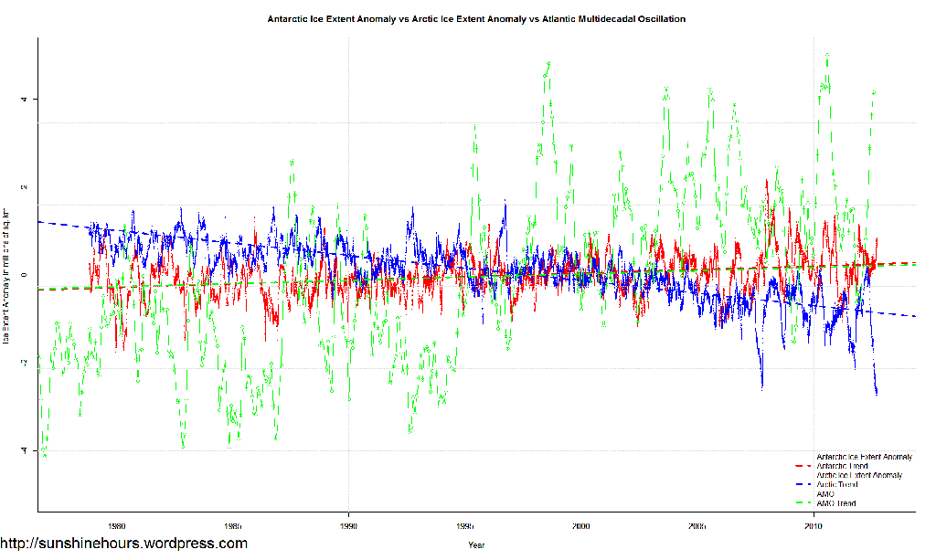Click the sunshinehours.wordpress.com URL
The height and width of the screenshot is (560, 936).
[123, 544]
